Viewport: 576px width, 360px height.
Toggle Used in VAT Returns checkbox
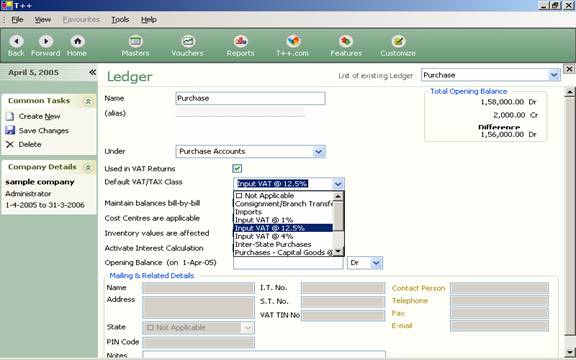pos(237,169)
